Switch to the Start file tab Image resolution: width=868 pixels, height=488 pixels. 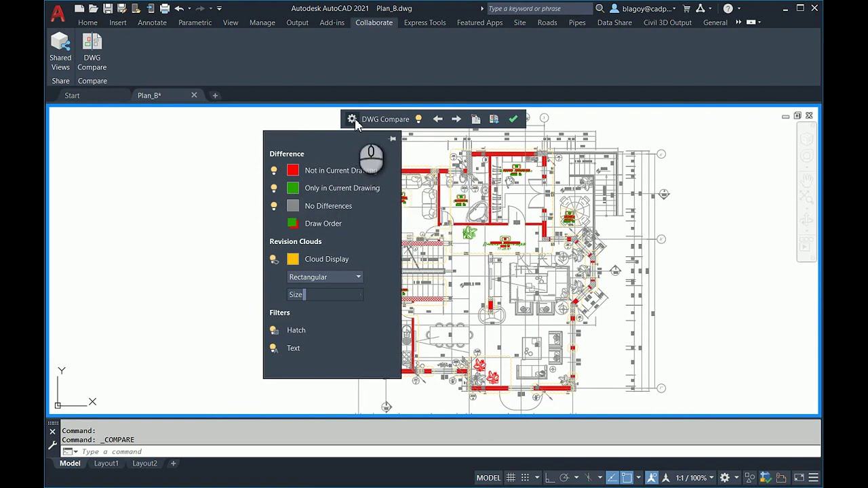pyautogui.click(x=72, y=96)
